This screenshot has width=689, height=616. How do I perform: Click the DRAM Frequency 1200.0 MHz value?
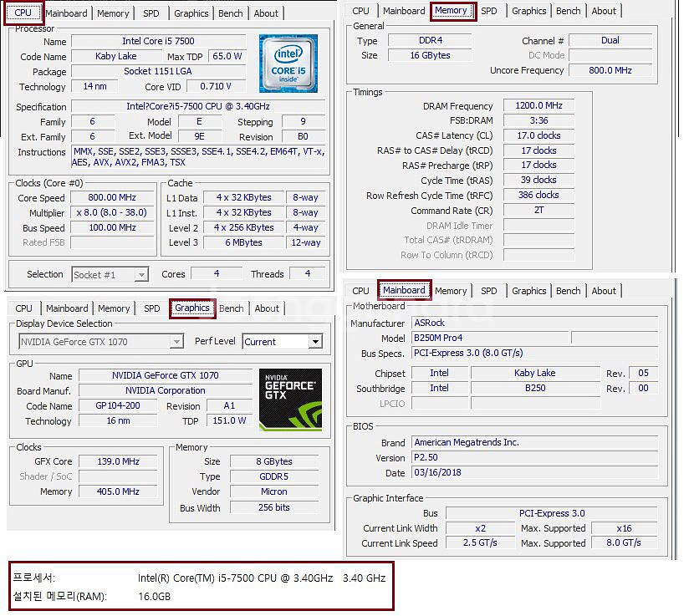point(538,106)
